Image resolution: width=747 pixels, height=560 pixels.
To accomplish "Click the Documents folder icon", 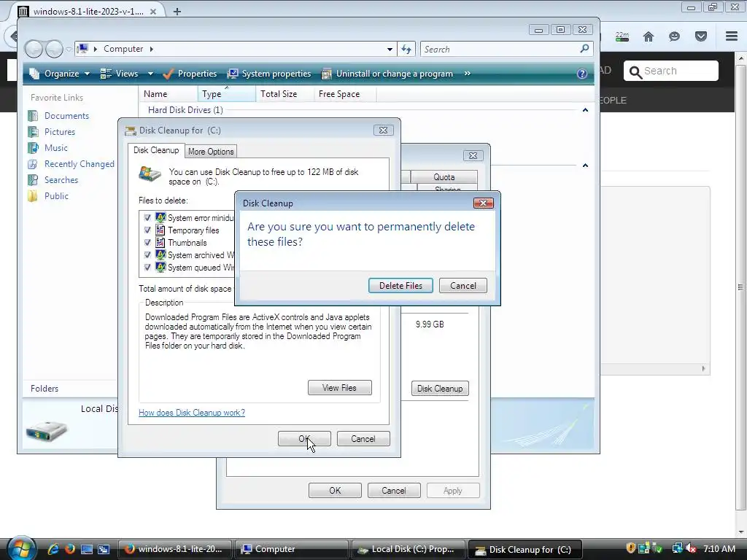I will coord(33,116).
